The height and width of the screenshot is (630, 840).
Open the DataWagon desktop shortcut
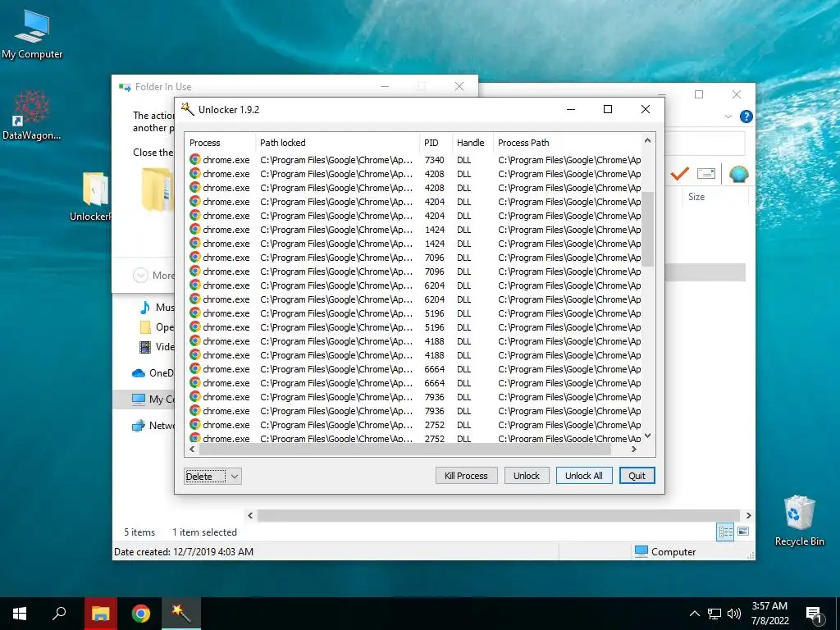point(32,115)
